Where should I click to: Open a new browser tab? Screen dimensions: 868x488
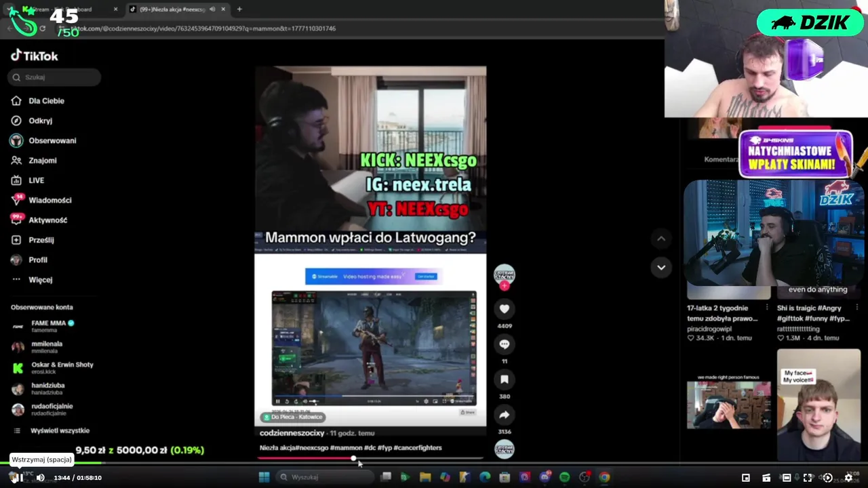tap(239, 9)
